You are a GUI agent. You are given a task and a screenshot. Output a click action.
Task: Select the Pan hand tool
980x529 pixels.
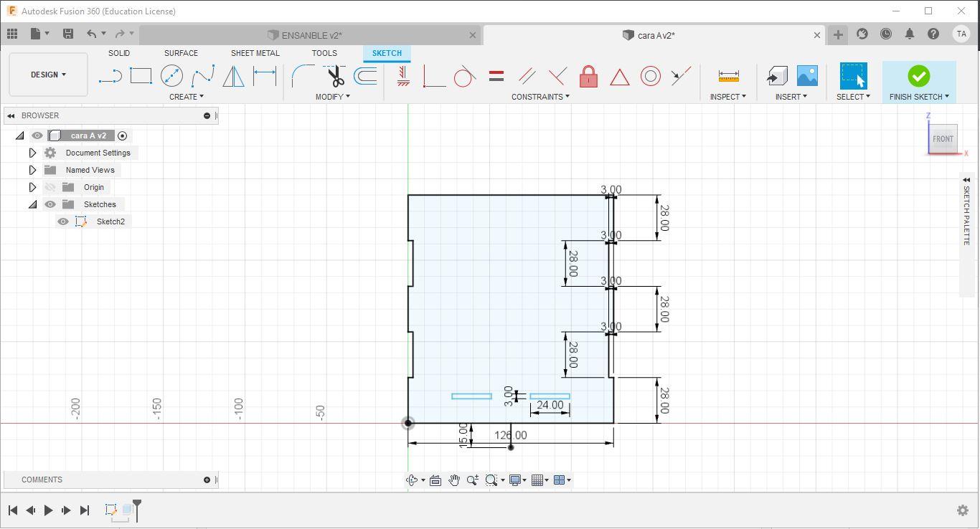coord(454,480)
